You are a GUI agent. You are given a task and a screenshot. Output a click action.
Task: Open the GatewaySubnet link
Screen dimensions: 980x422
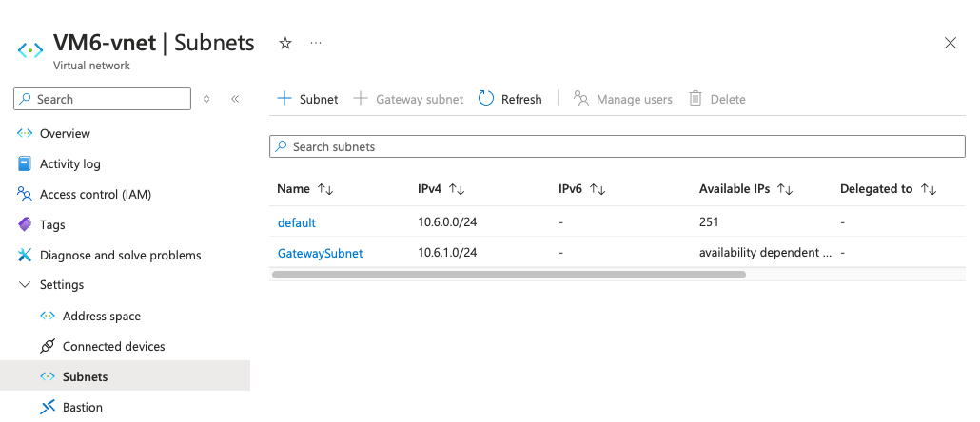(320, 253)
